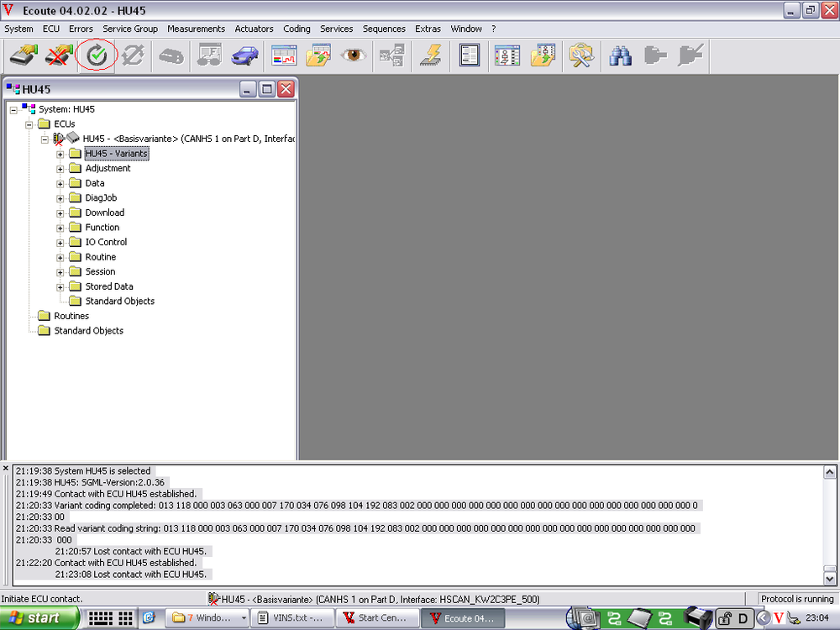
Task: Click the measurement graph window icon
Action: click(x=284, y=56)
